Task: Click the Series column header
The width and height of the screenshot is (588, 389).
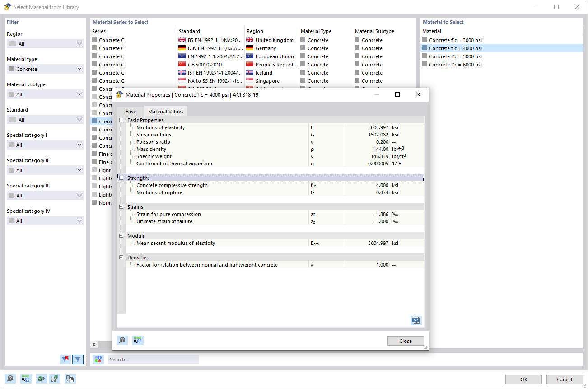Action: tap(99, 31)
